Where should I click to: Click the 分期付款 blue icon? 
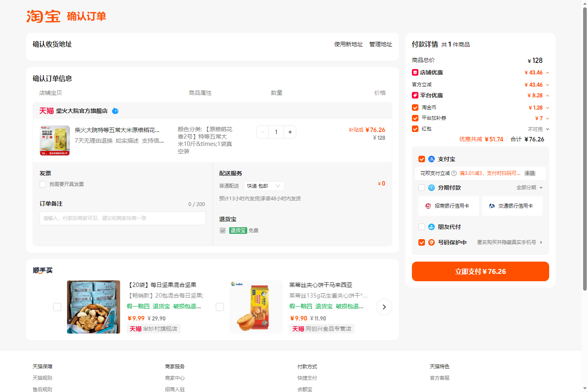click(x=431, y=188)
